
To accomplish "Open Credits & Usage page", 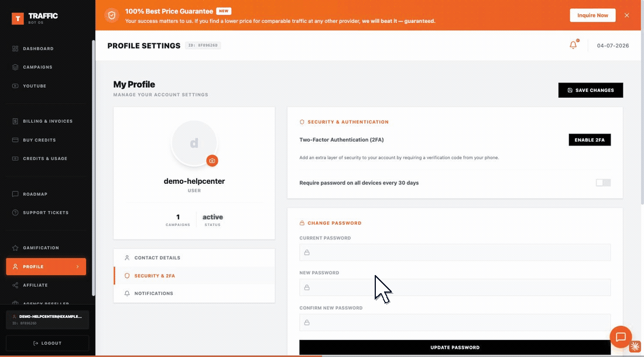I will (x=46, y=159).
